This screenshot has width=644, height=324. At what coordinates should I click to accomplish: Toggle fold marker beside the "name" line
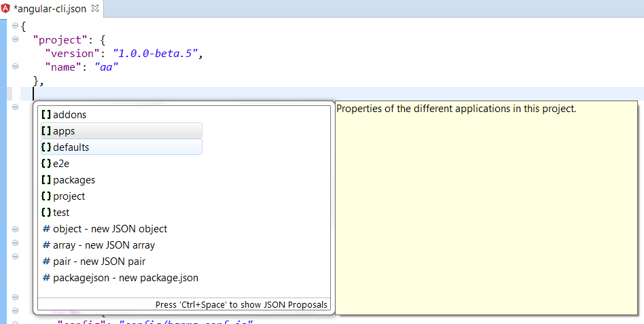point(15,66)
